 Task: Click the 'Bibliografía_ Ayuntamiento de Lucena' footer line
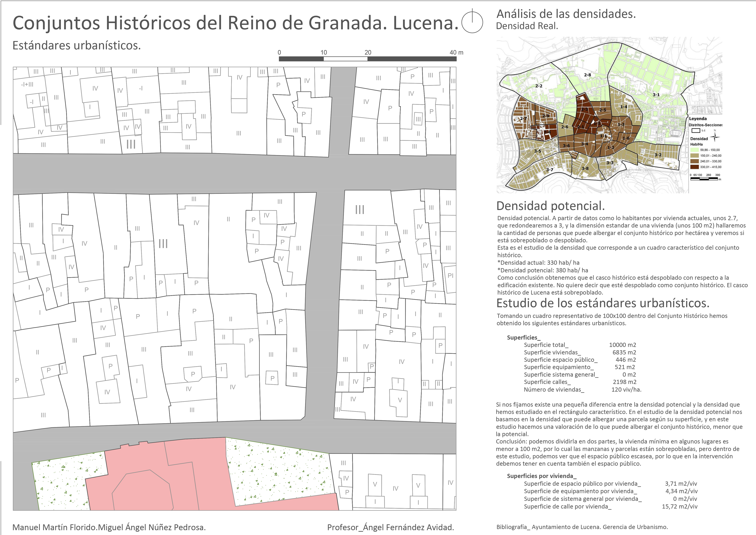click(582, 527)
